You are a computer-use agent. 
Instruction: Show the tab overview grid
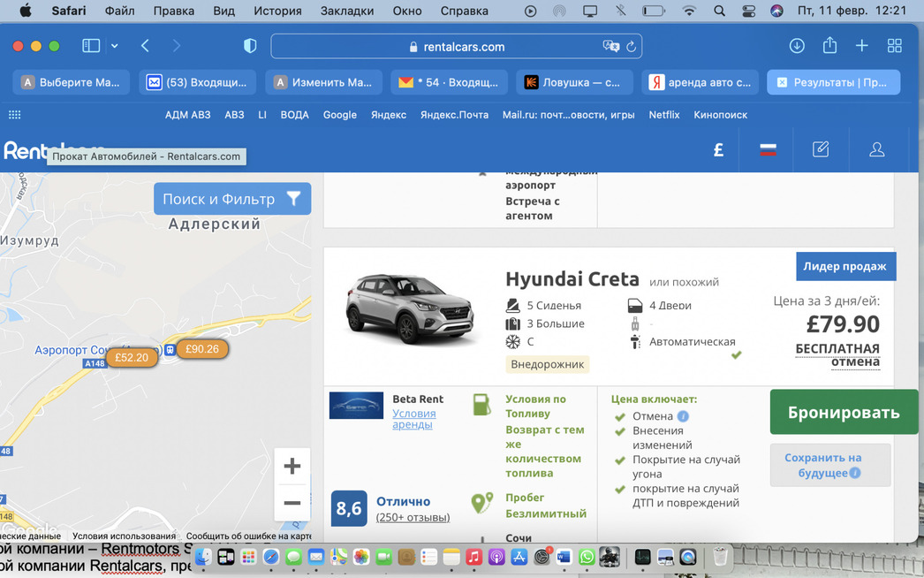[894, 46]
